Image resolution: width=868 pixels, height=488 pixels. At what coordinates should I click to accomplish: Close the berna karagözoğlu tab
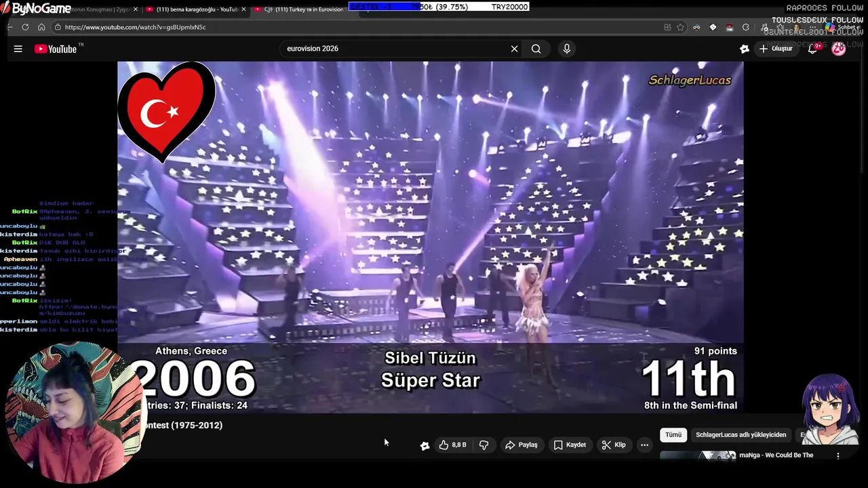243,9
